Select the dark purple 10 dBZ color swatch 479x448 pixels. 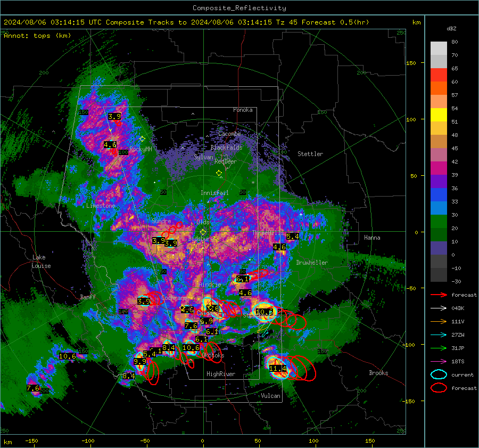pos(439,248)
